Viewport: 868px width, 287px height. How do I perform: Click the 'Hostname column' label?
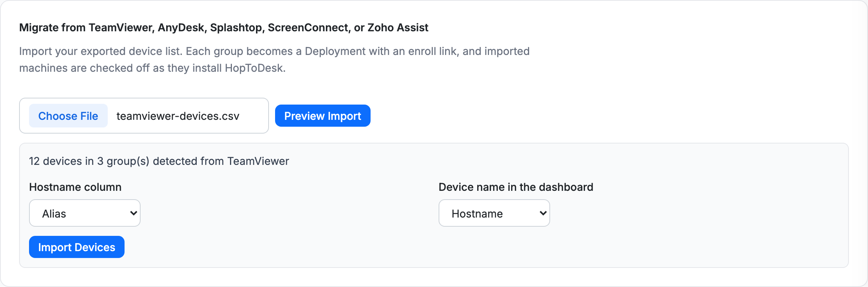[x=75, y=187]
